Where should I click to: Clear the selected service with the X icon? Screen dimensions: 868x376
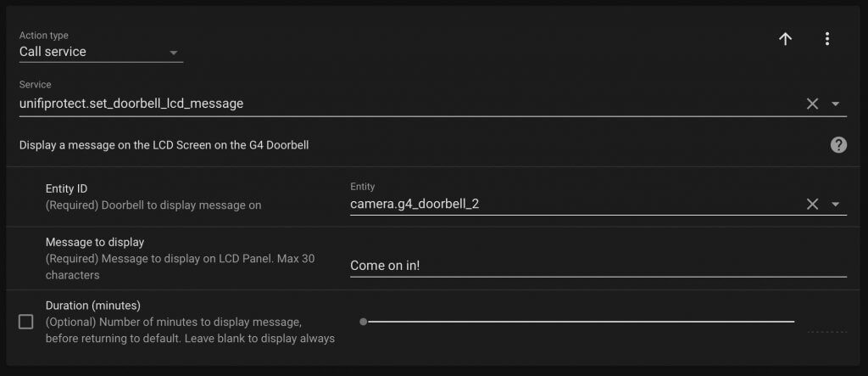pyautogui.click(x=812, y=104)
